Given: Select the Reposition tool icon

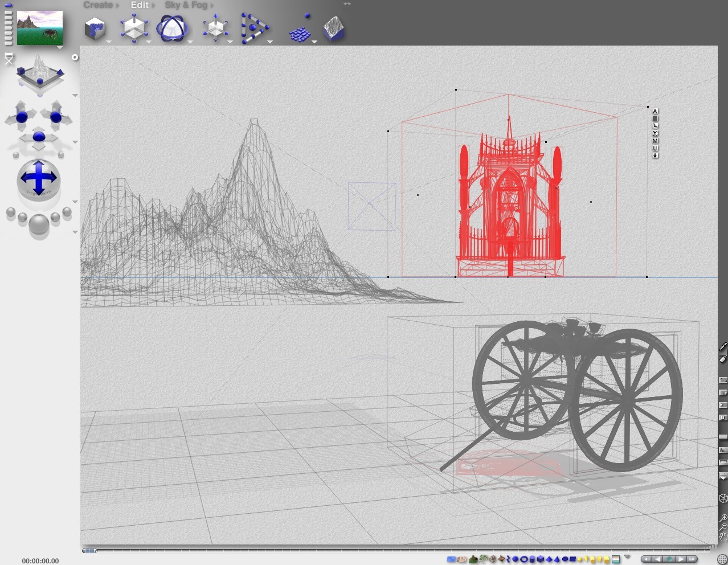Looking at the screenshot, I should [x=215, y=28].
